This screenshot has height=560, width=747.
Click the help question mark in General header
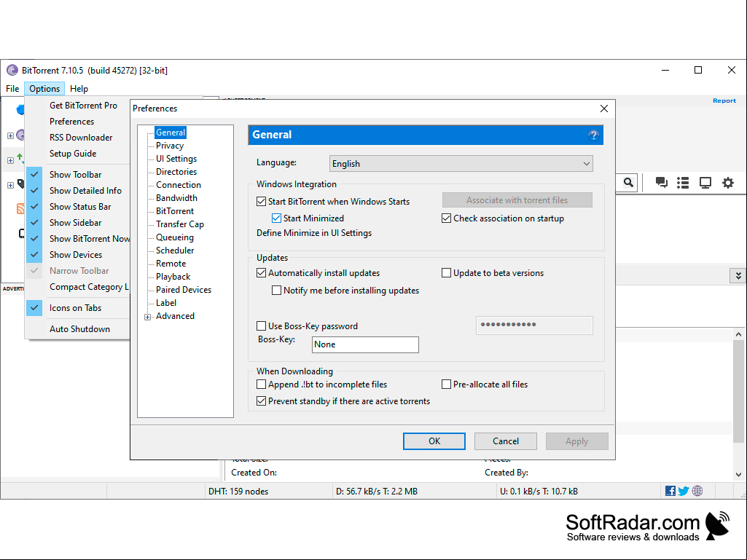point(593,135)
